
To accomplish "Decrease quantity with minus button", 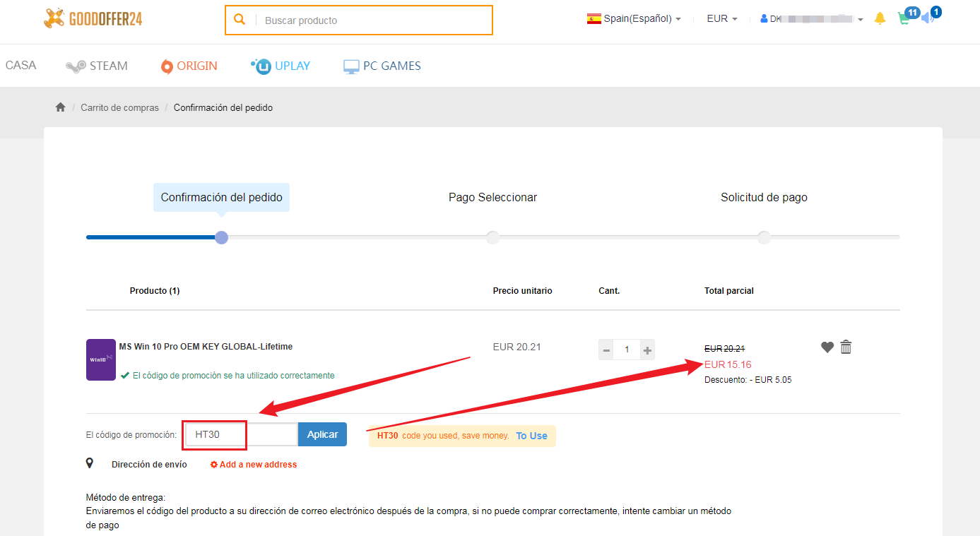I will [606, 350].
